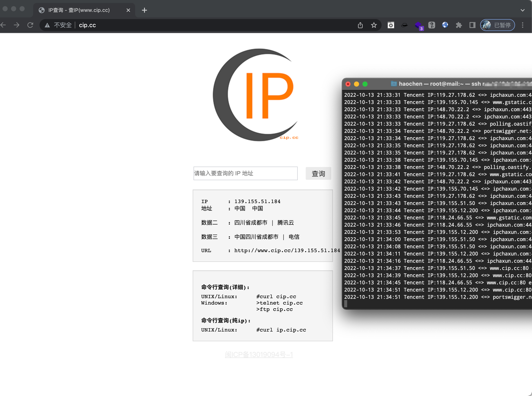Click the #curl ip.cip.cc command text

(281, 330)
